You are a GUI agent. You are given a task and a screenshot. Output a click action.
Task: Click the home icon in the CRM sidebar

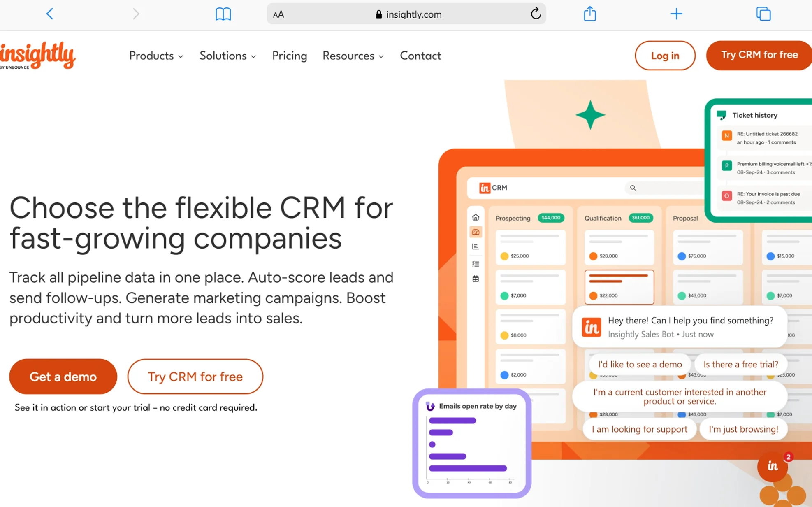tap(476, 217)
